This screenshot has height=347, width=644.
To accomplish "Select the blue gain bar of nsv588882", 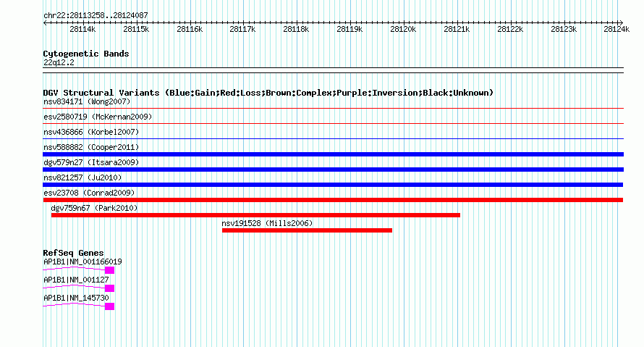I will click(x=333, y=154).
